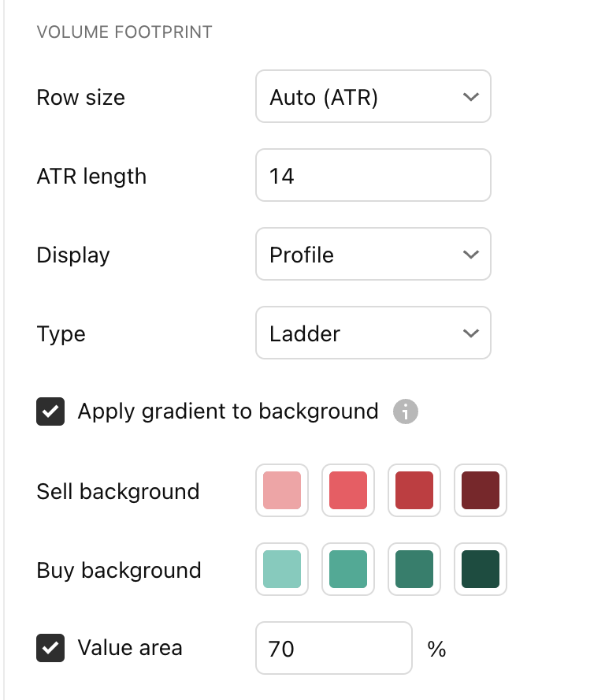This screenshot has width=605, height=700.
Task: Select the second Sell background red swatch
Action: pyautogui.click(x=348, y=490)
